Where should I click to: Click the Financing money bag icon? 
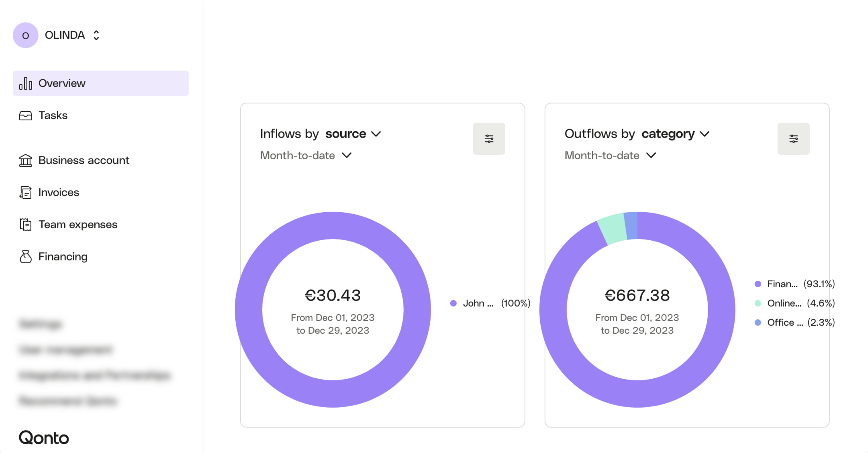[25, 257]
